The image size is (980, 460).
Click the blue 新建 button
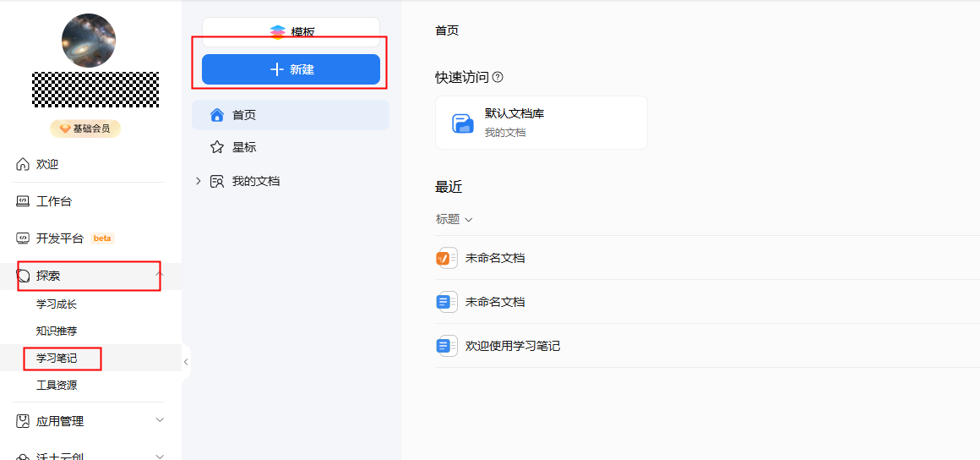(291, 69)
